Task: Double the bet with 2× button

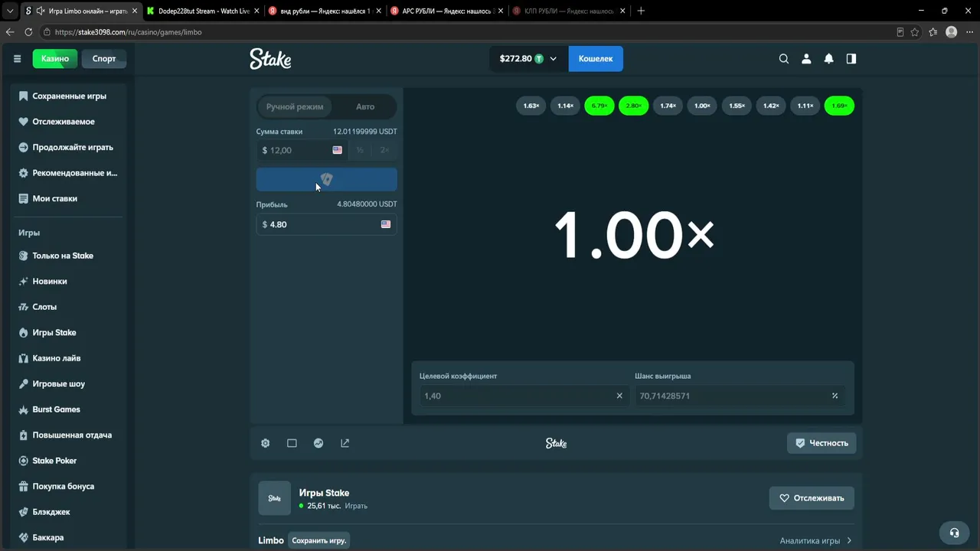Action: pos(384,150)
